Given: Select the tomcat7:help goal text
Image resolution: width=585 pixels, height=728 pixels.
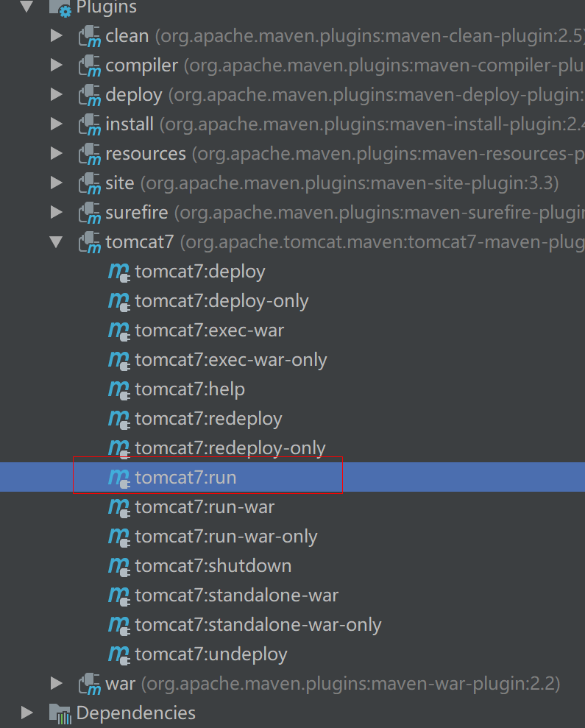Looking at the screenshot, I should tap(190, 389).
